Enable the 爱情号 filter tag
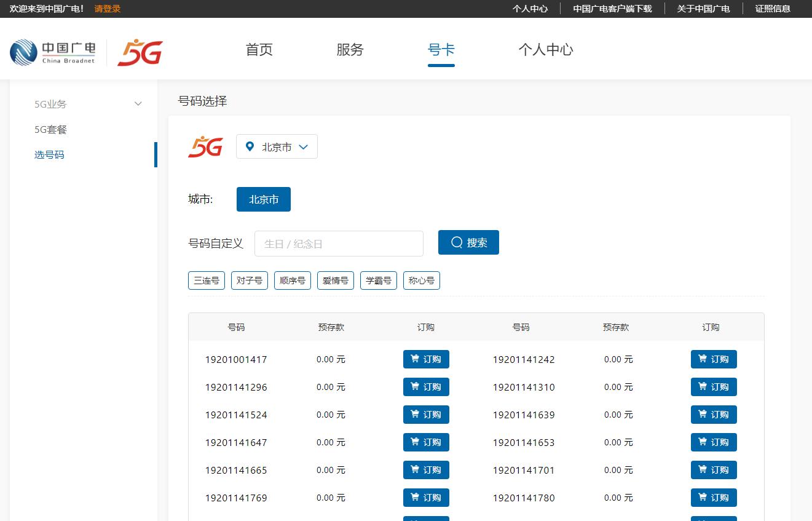Image resolution: width=812 pixels, height=521 pixels. pos(335,280)
